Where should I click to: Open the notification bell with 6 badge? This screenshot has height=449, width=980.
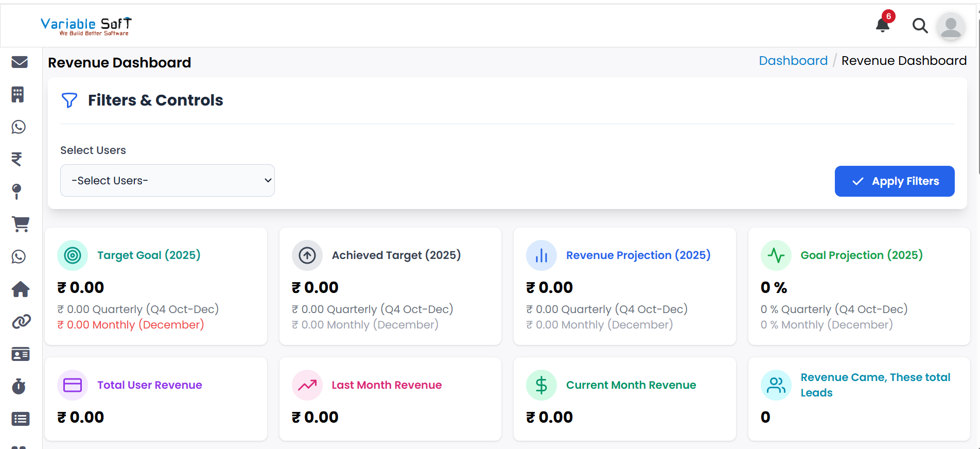pos(883,25)
